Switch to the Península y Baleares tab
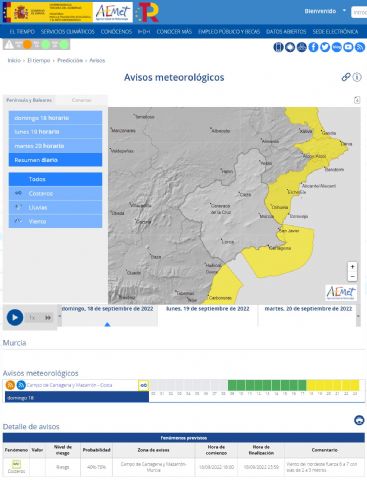The width and height of the screenshot is (367, 480). point(29,100)
